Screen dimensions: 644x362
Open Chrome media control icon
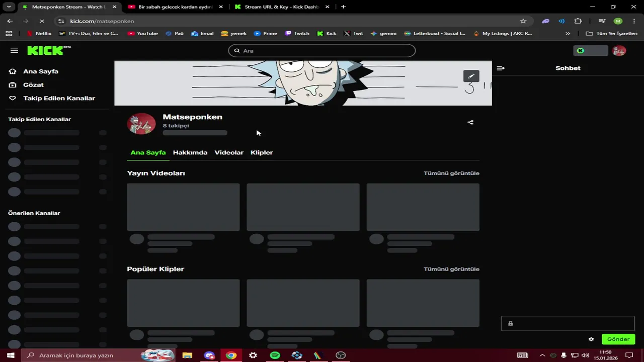(x=602, y=21)
